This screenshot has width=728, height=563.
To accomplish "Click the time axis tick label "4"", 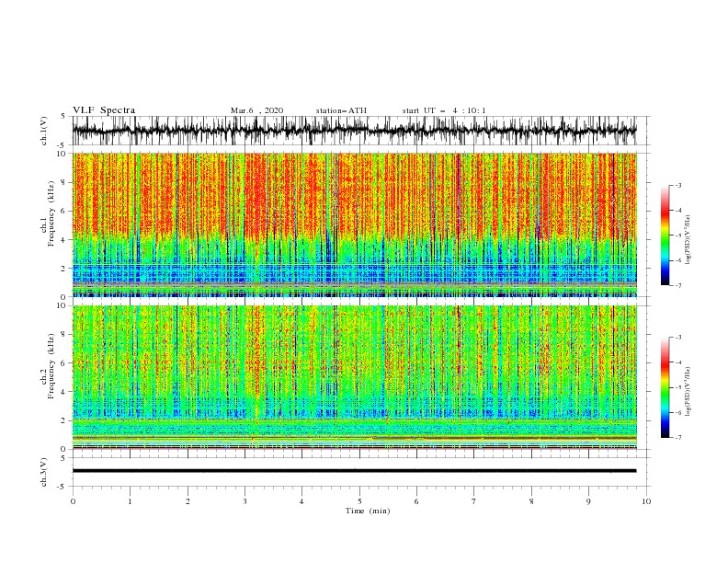I will click(x=301, y=501).
